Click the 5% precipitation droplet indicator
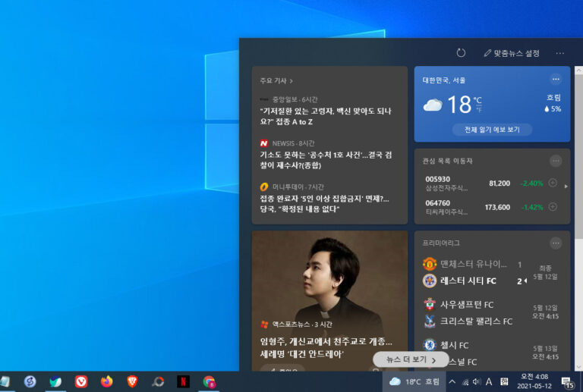The image size is (583, 392). (553, 108)
